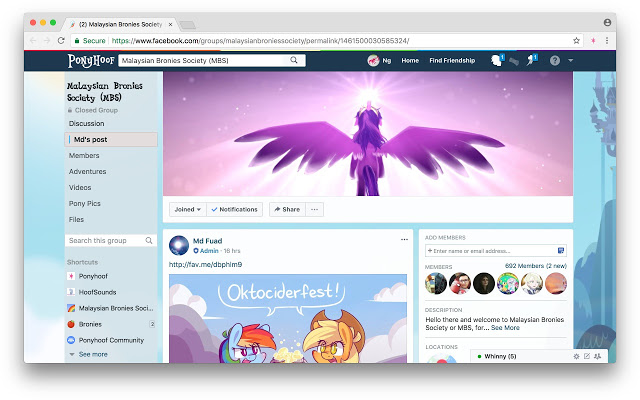Open the group more options ellipsis
The image size is (640, 400).
(314, 209)
